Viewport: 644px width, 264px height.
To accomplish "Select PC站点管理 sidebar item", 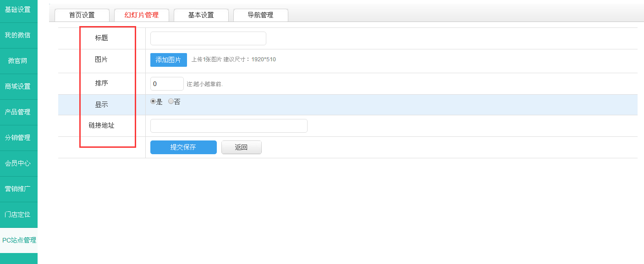I will tap(19, 240).
